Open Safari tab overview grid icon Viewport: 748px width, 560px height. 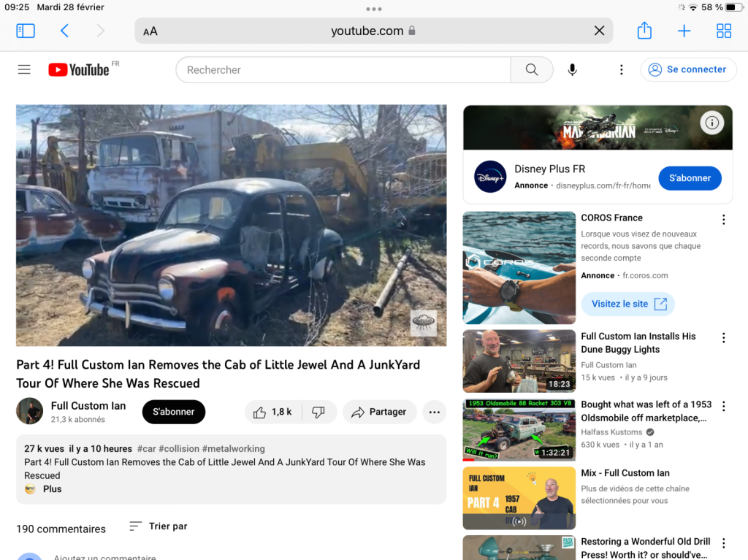[x=724, y=31]
